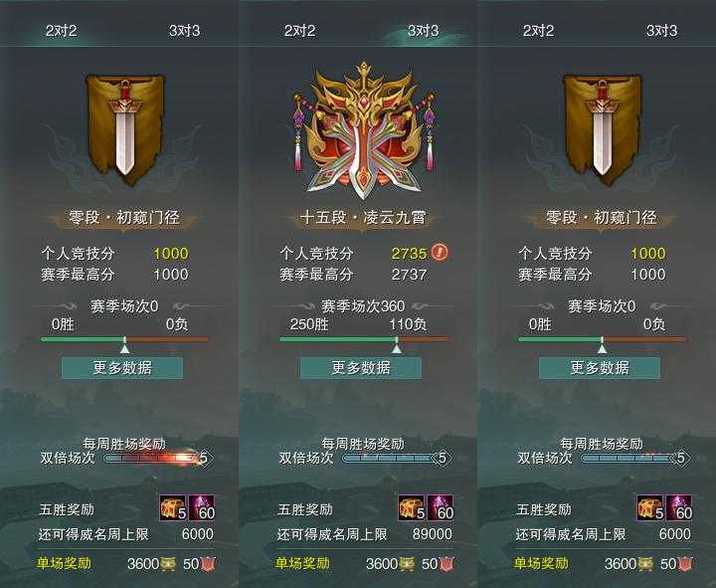Click the win-loss ratio bar marker for 250胜

397,346
